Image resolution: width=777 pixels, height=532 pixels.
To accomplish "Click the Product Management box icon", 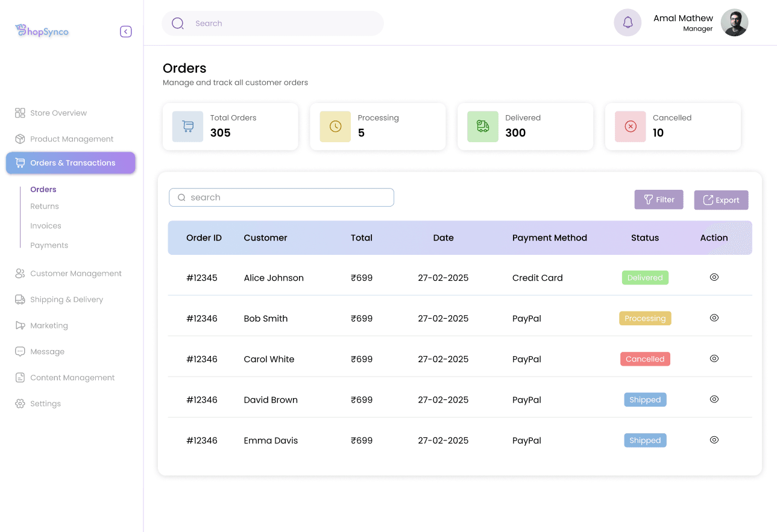I will pyautogui.click(x=20, y=139).
